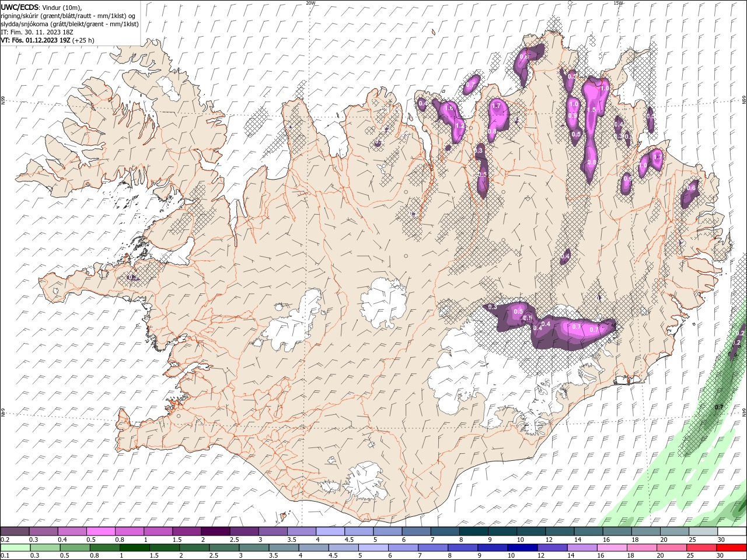Select the 12–14 violet rain swatch
Screen dimensions: 747x560
(x=552, y=548)
